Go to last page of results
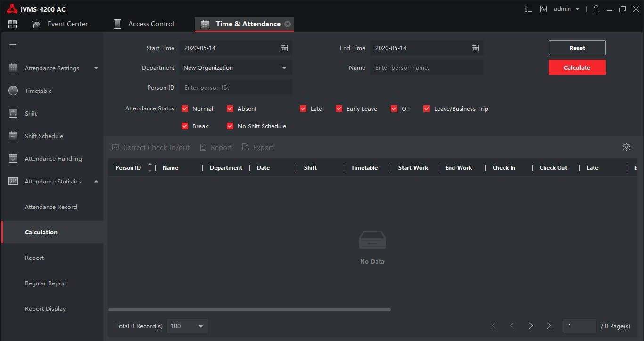Viewport: 644px width, 341px height. pyautogui.click(x=550, y=326)
